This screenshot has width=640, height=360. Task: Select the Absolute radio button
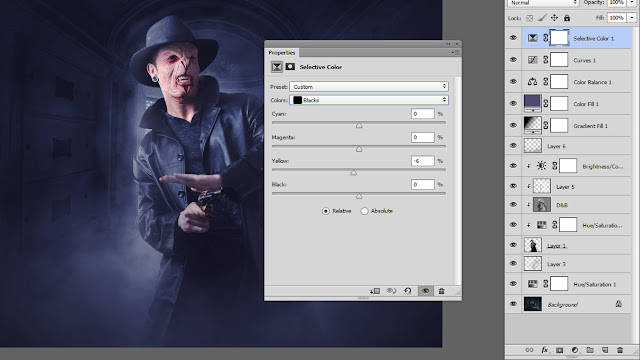coord(364,211)
